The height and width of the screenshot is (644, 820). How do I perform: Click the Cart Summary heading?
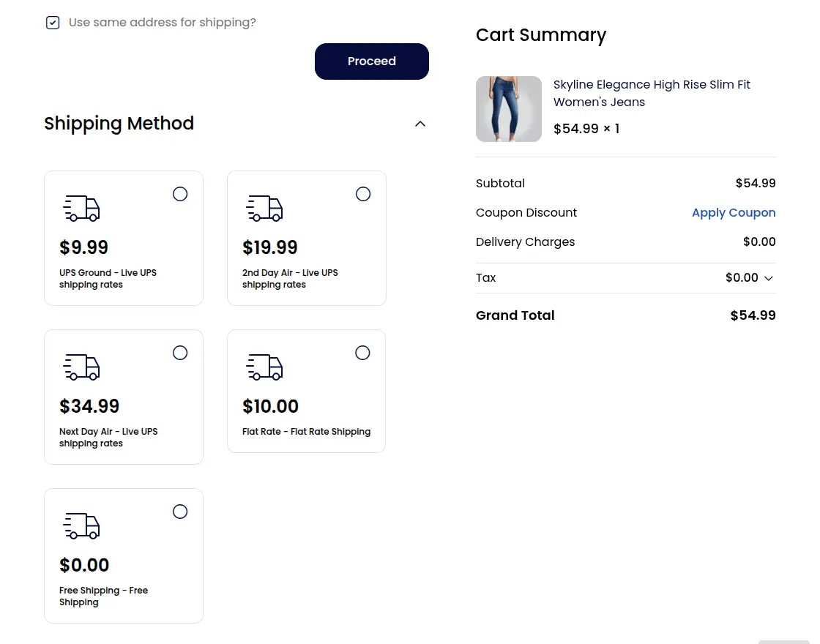click(541, 35)
